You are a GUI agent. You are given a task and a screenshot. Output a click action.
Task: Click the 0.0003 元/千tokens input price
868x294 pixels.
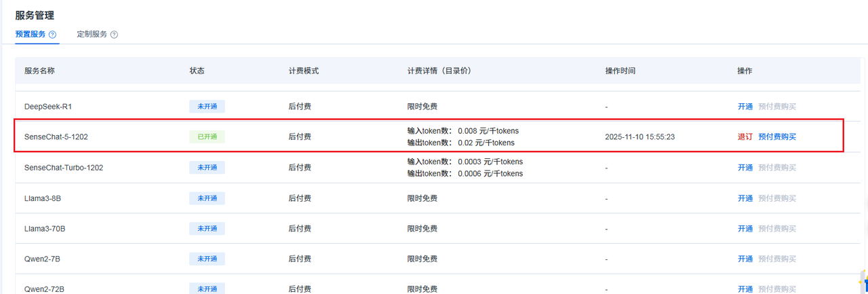(490, 162)
